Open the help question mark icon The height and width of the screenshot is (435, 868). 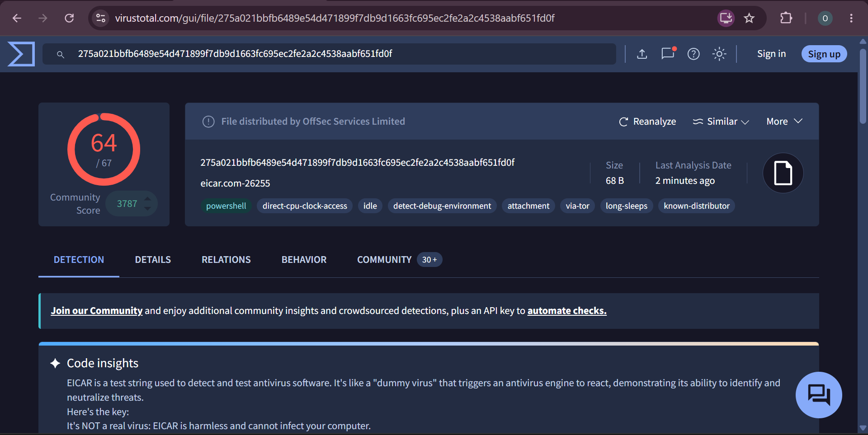point(693,54)
